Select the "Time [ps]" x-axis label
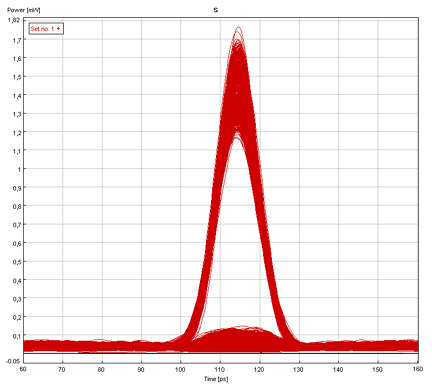 [216, 379]
